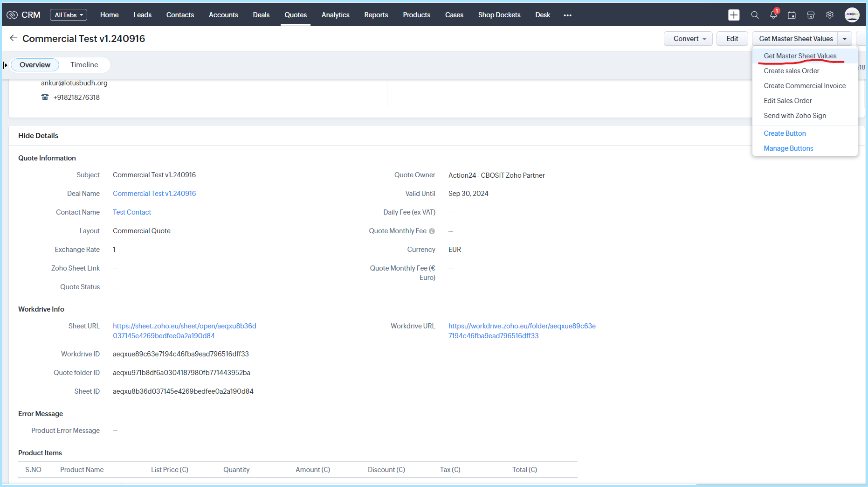Show more tabs via ellipsis
Viewport: 868px width, 487px height.
567,15
